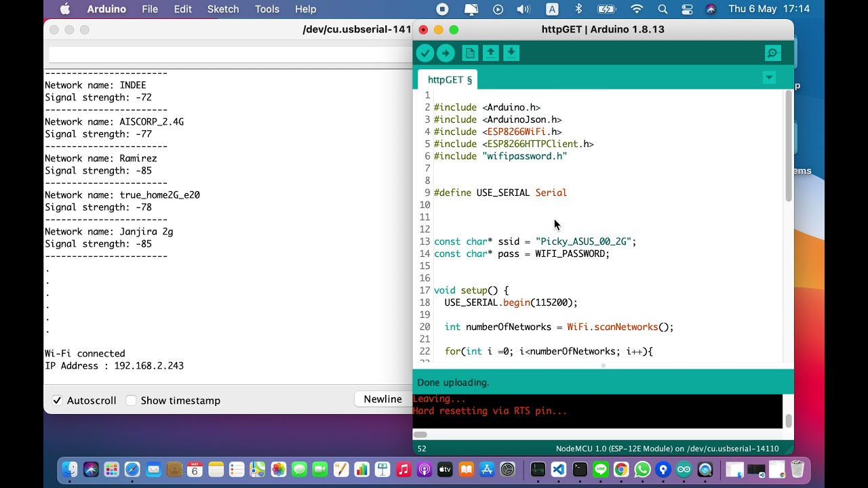Screen dimensions: 868x488
Task: Toggle the Autoscroll checkbox
Action: [x=57, y=401]
